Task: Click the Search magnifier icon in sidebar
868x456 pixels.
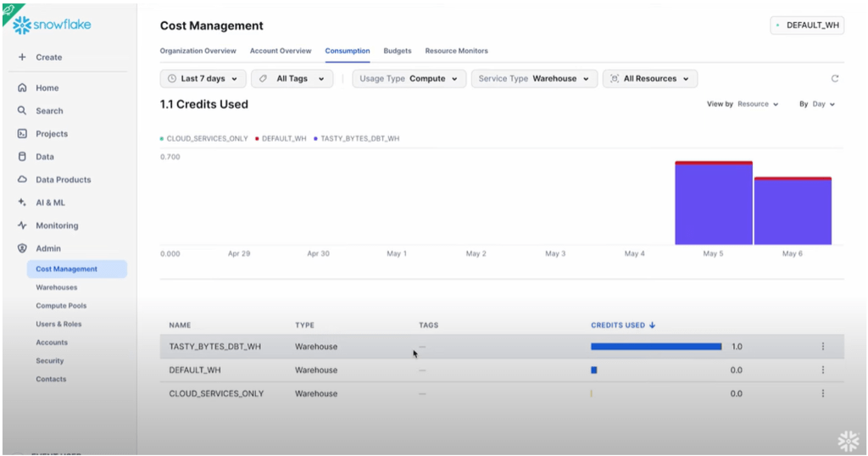Action: 22,111
